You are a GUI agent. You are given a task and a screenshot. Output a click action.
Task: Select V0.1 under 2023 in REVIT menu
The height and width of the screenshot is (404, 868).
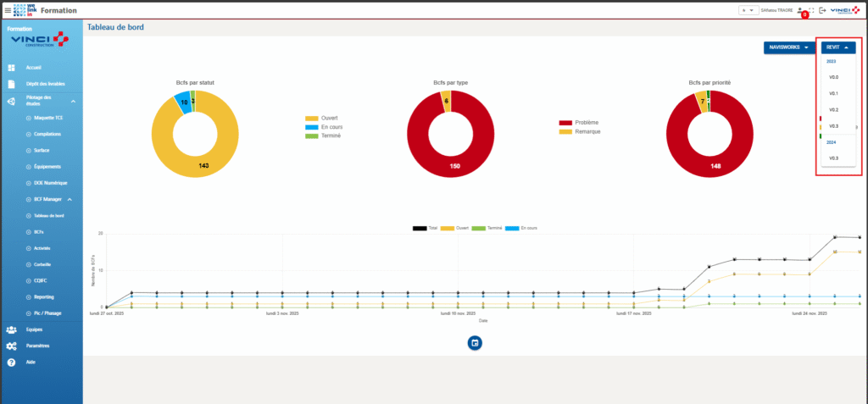click(834, 93)
